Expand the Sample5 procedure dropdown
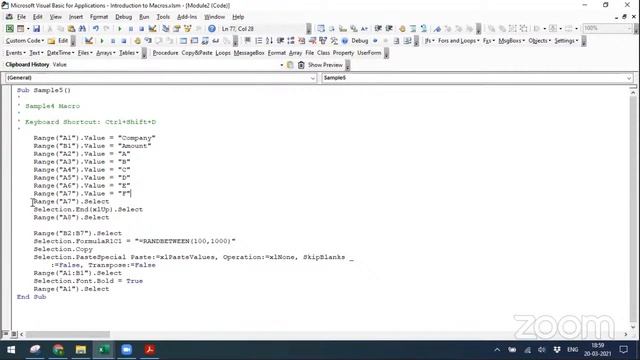 629,78
